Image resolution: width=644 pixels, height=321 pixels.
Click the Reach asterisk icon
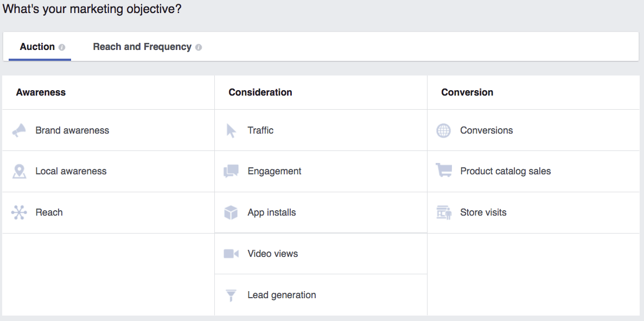pyautogui.click(x=20, y=212)
